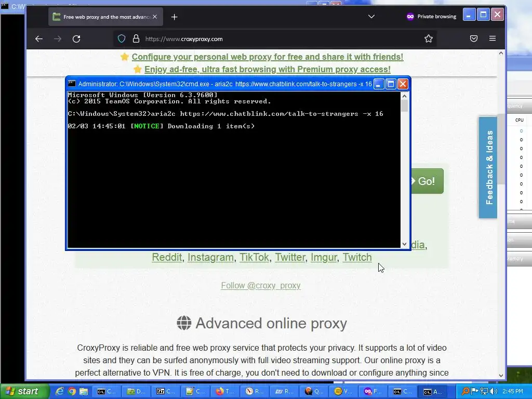The width and height of the screenshot is (532, 399).
Task: Open the TikTok quick link
Action: [254, 257]
